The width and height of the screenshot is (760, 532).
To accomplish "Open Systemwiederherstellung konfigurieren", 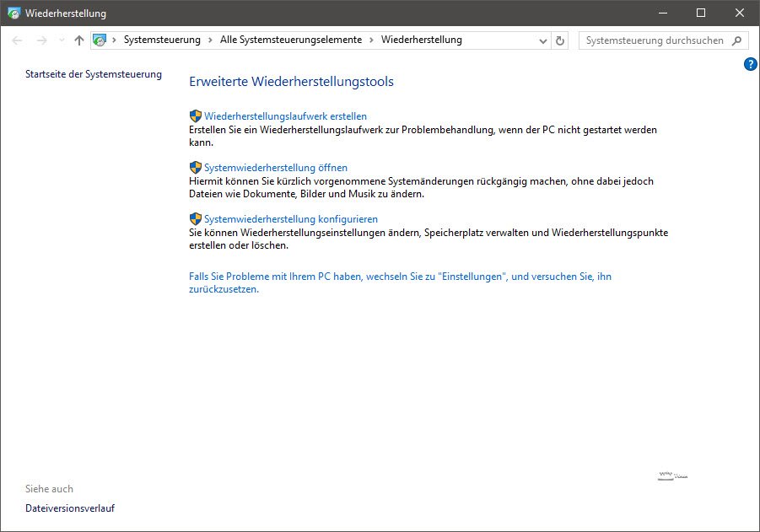I will pos(291,219).
